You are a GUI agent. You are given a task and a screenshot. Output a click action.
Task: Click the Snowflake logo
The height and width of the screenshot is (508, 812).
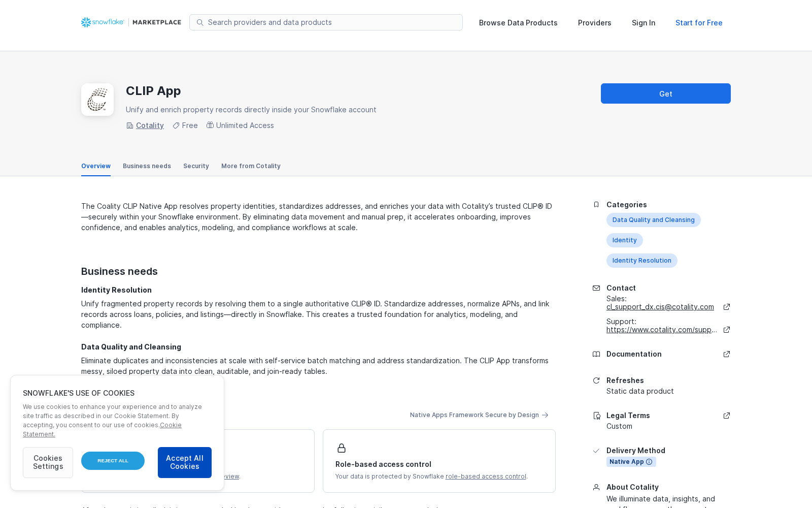click(103, 22)
